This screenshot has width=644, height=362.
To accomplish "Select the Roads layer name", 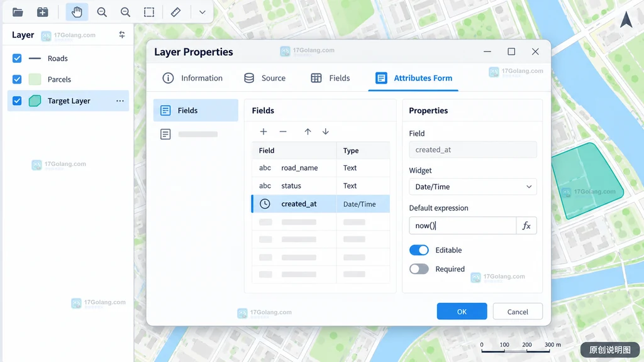I will tap(57, 58).
